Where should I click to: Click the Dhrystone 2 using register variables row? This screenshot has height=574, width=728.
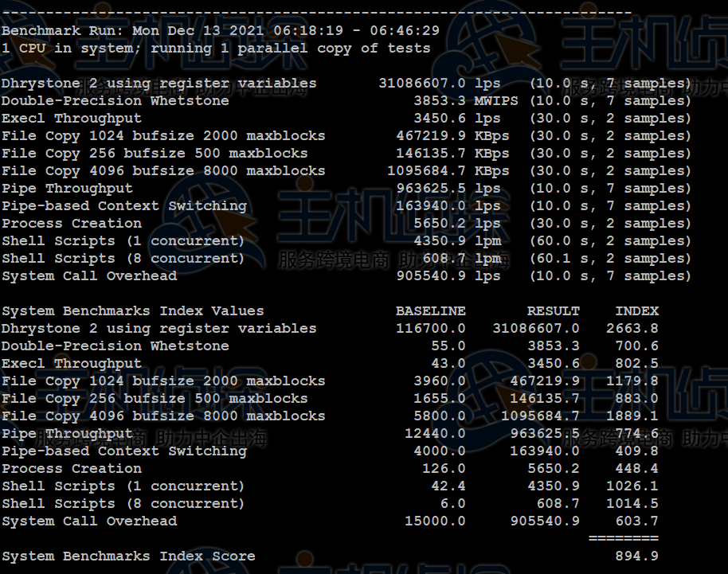(x=159, y=83)
